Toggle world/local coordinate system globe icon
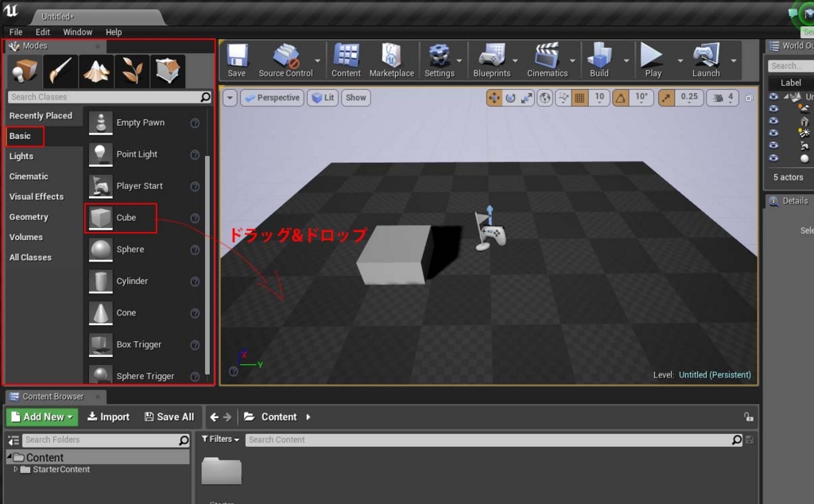This screenshot has width=814, height=504. click(x=545, y=98)
